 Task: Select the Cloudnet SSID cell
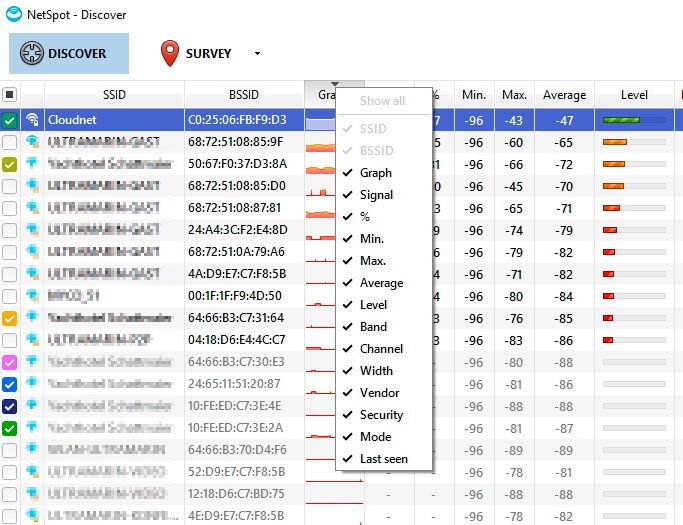point(115,120)
